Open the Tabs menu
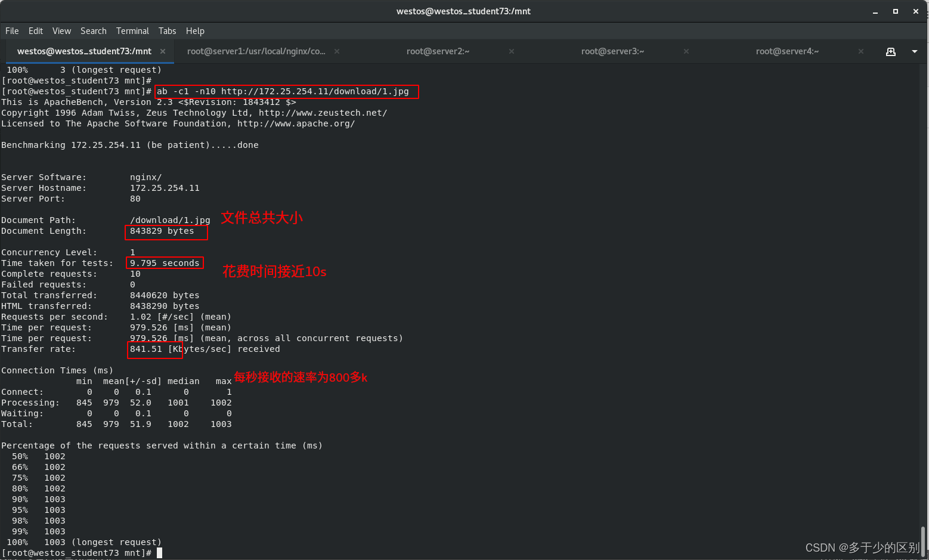Viewport: 929px width, 560px height. coord(168,31)
